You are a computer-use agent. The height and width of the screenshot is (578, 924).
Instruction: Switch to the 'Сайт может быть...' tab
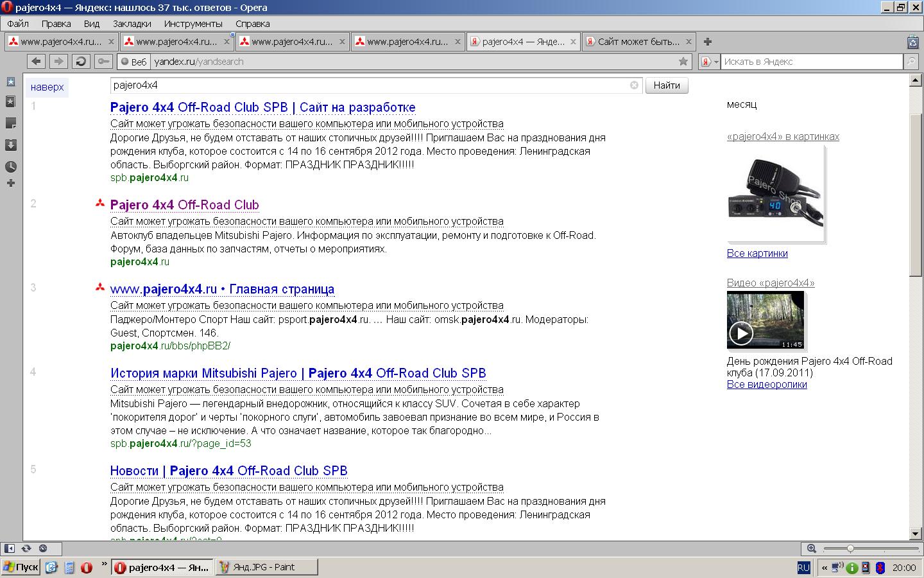(638, 42)
